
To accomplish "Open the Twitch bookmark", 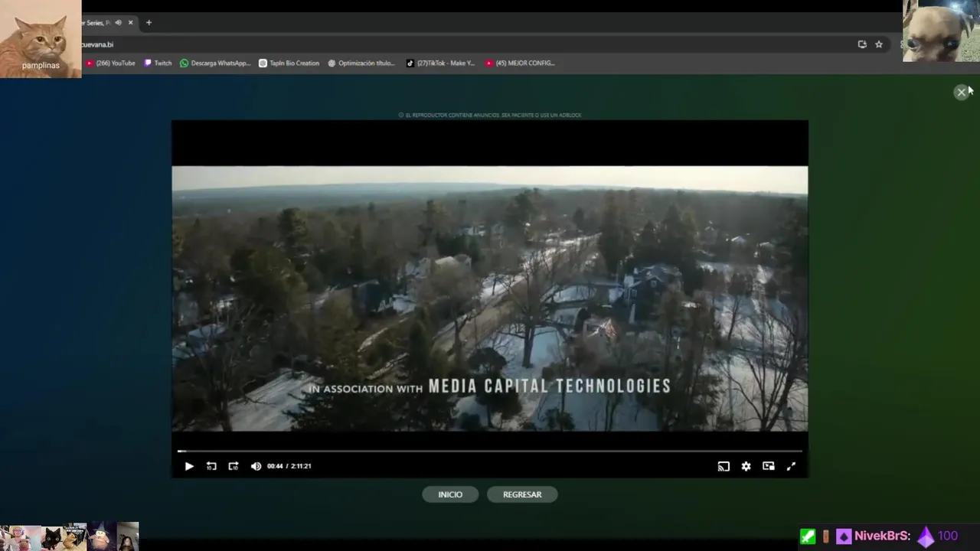I will click(x=158, y=64).
